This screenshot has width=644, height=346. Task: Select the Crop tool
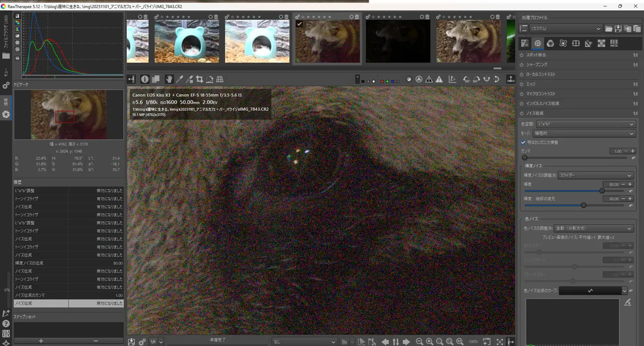199,79
